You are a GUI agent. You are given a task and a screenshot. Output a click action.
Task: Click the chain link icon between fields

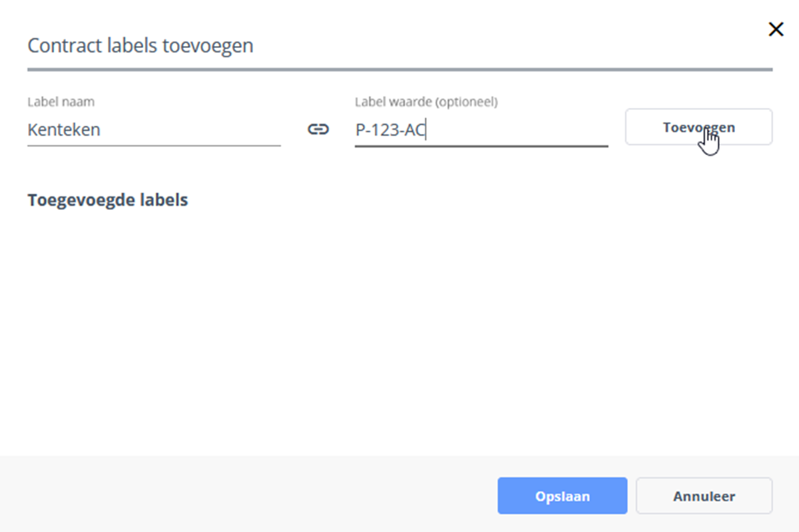[x=318, y=130]
